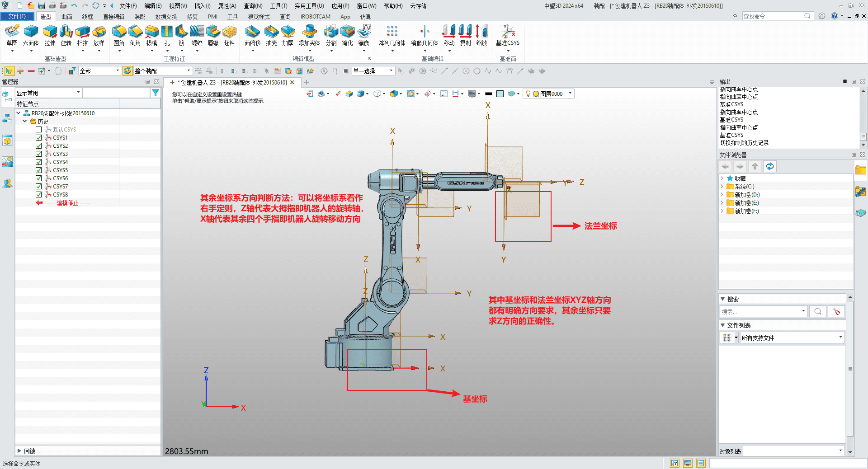
Task: Switch to the 曲面 ribbon tab
Action: pyautogui.click(x=67, y=17)
